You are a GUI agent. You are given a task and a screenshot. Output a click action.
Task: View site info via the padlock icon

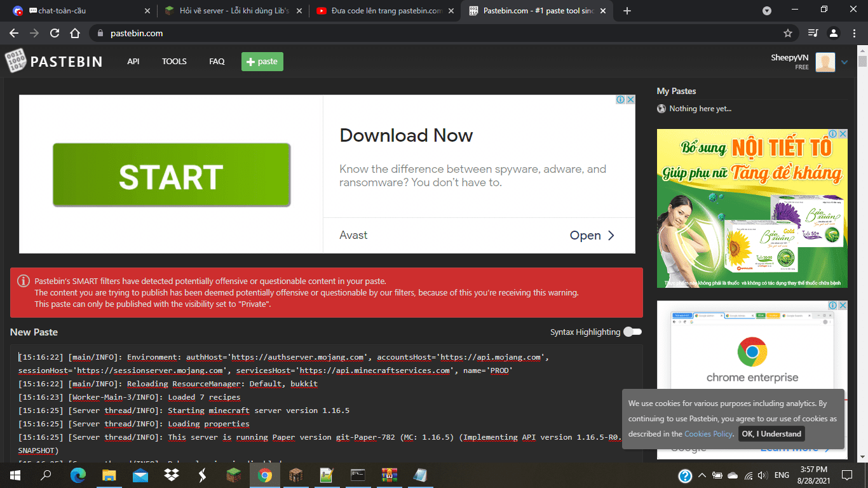(x=100, y=33)
